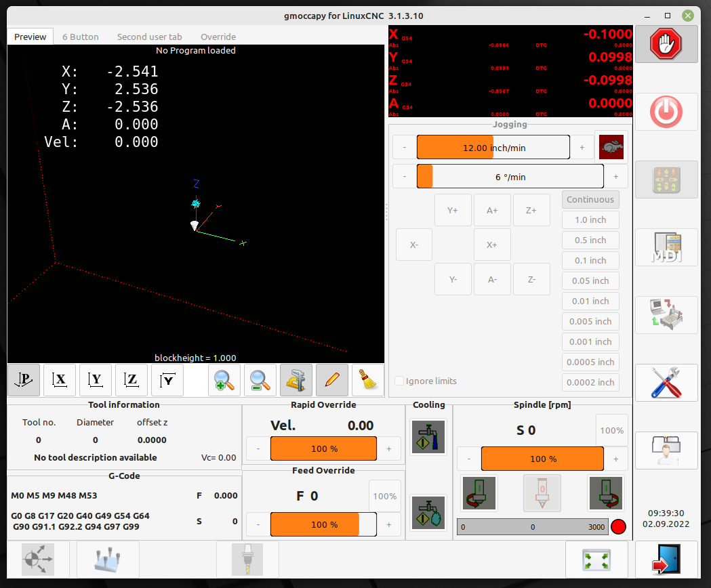Switch to MDI mode

tap(666, 247)
